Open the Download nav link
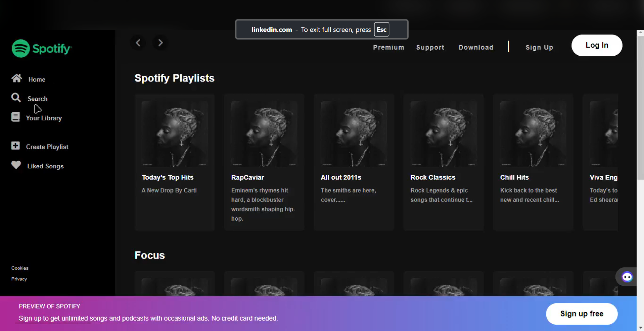 tap(476, 47)
